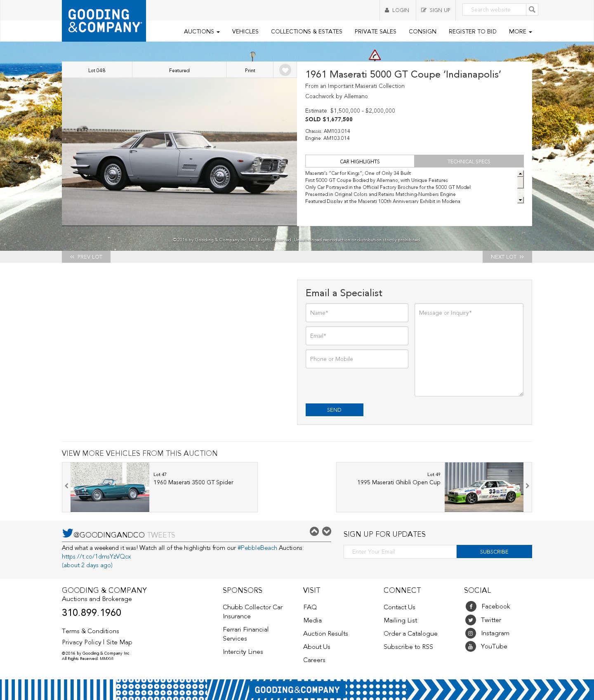Open the t.co tweet link
This screenshot has height=700, width=594.
[x=97, y=556]
